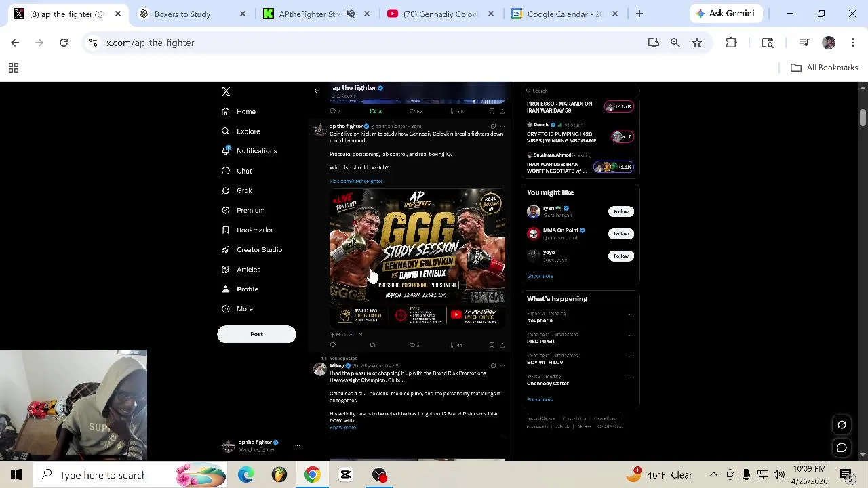Open Chrome extensions puzzle icon
The height and width of the screenshot is (488, 868).
(x=731, y=43)
